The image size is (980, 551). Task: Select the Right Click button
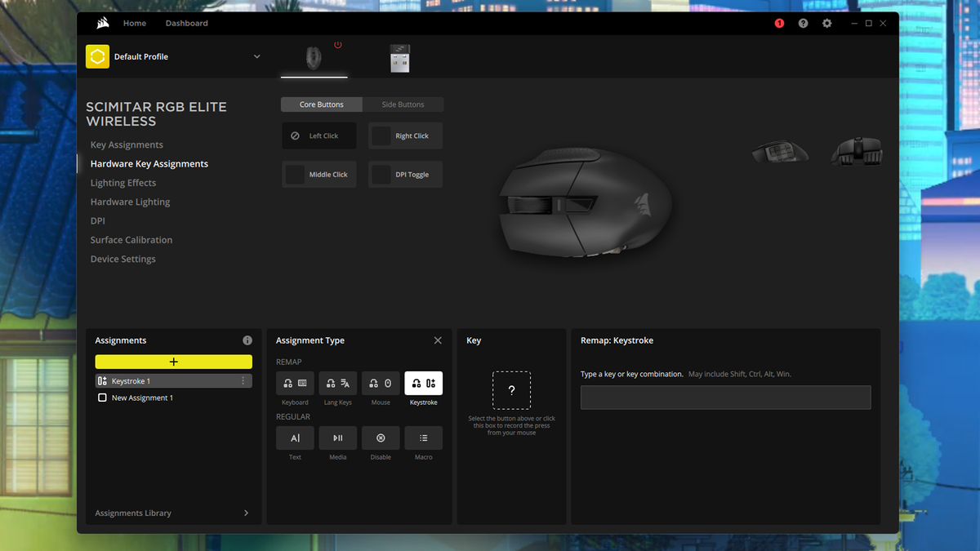coord(405,136)
